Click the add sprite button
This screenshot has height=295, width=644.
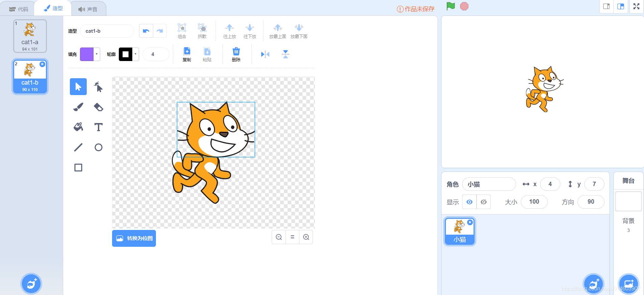pyautogui.click(x=593, y=284)
